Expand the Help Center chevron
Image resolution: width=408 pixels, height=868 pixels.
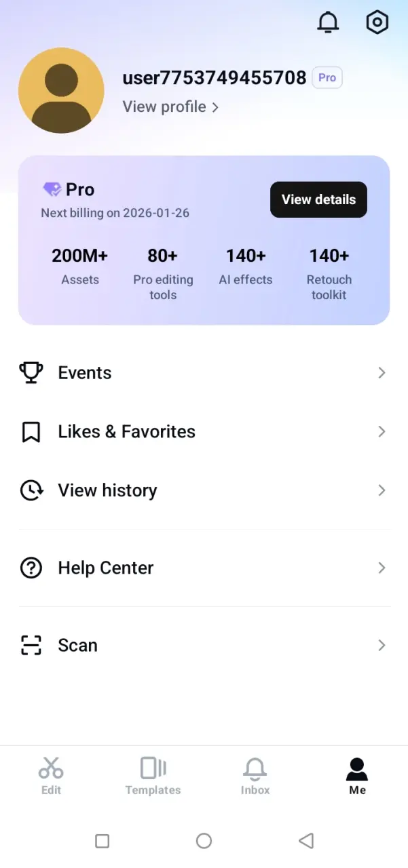[382, 568]
